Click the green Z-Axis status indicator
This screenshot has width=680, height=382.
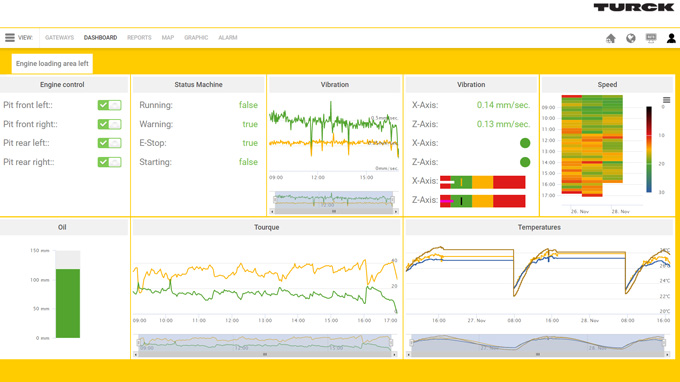(x=525, y=162)
